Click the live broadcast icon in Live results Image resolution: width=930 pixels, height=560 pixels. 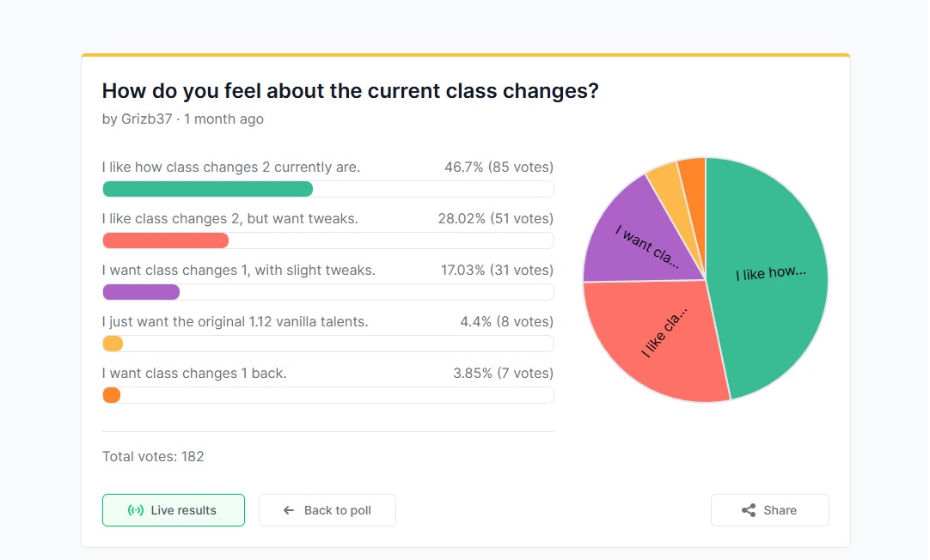click(x=136, y=510)
